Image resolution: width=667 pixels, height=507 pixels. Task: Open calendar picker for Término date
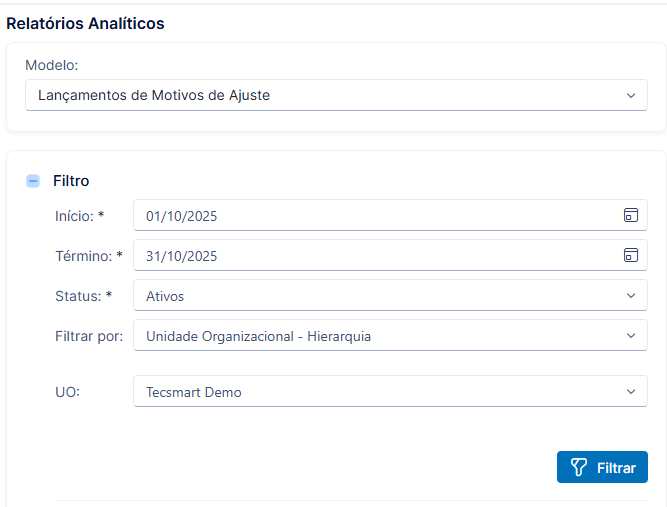tap(630, 255)
